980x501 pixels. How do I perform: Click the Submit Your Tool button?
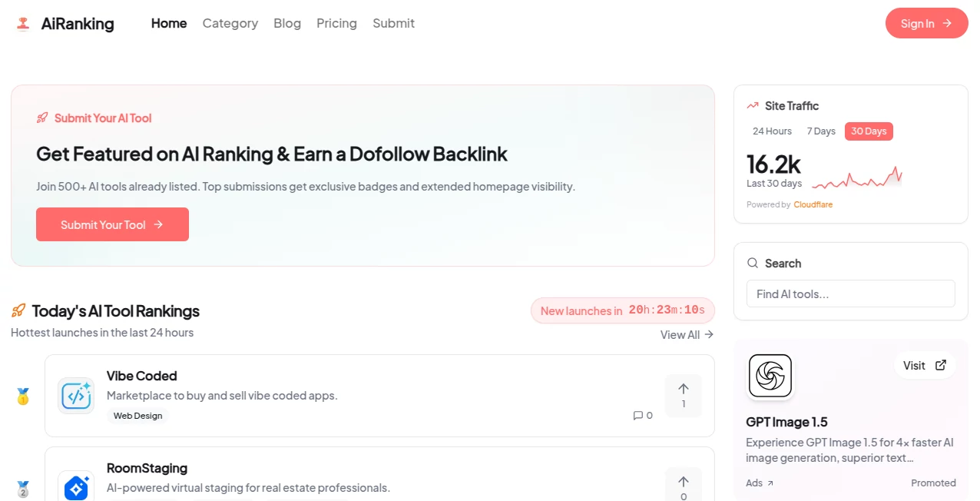pyautogui.click(x=112, y=224)
